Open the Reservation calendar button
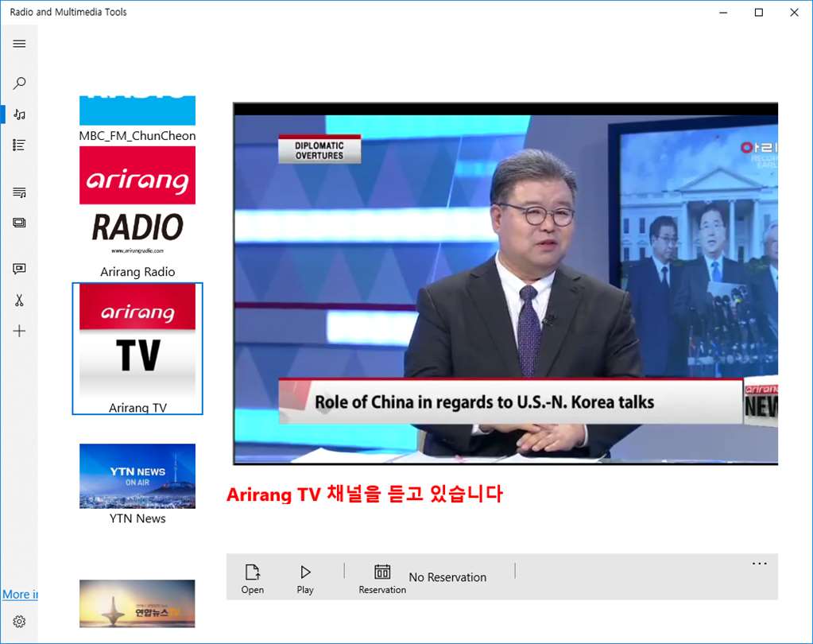This screenshot has width=813, height=644. [x=382, y=578]
